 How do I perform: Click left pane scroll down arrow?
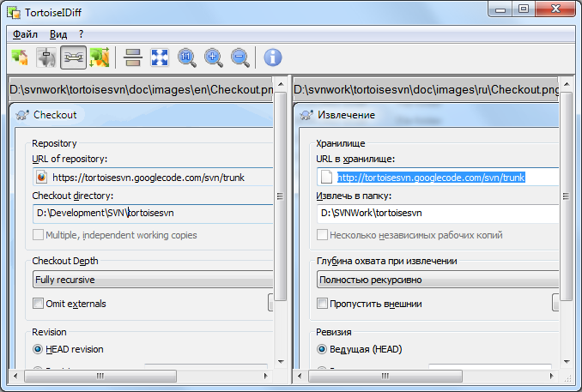(x=281, y=362)
